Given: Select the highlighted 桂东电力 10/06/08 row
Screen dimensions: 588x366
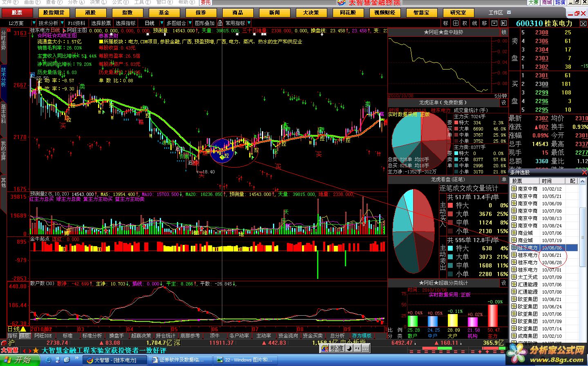Looking at the screenshot, I should click(x=544, y=247).
